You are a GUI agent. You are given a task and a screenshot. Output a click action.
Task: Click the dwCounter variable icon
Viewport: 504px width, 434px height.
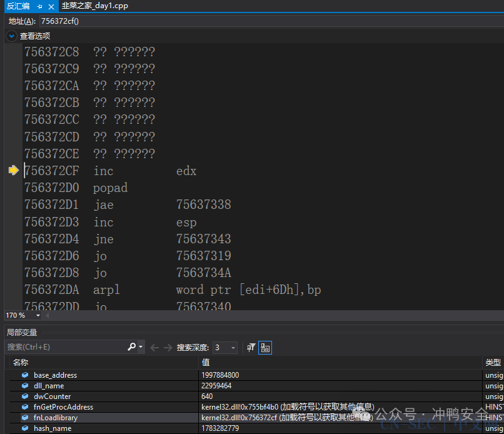pyautogui.click(x=25, y=396)
